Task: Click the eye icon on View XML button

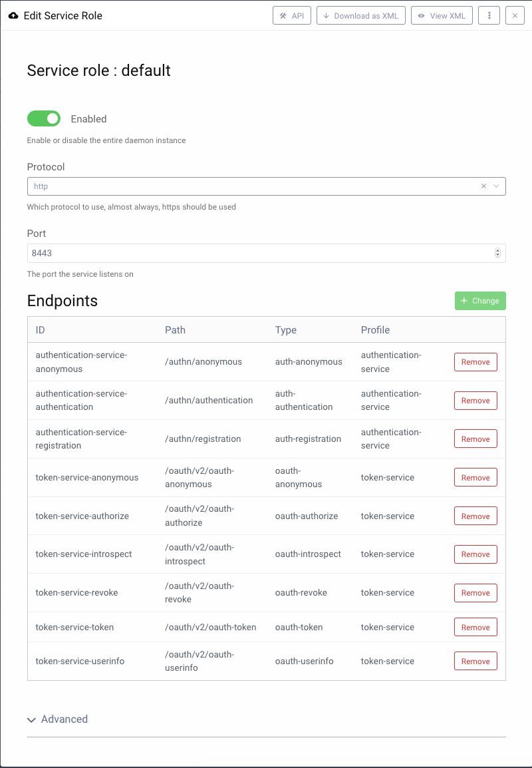Action: click(x=420, y=15)
